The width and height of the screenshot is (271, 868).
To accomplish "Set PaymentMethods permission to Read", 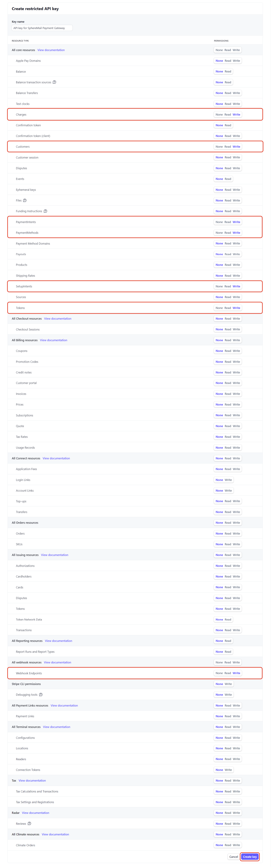I will (228, 233).
